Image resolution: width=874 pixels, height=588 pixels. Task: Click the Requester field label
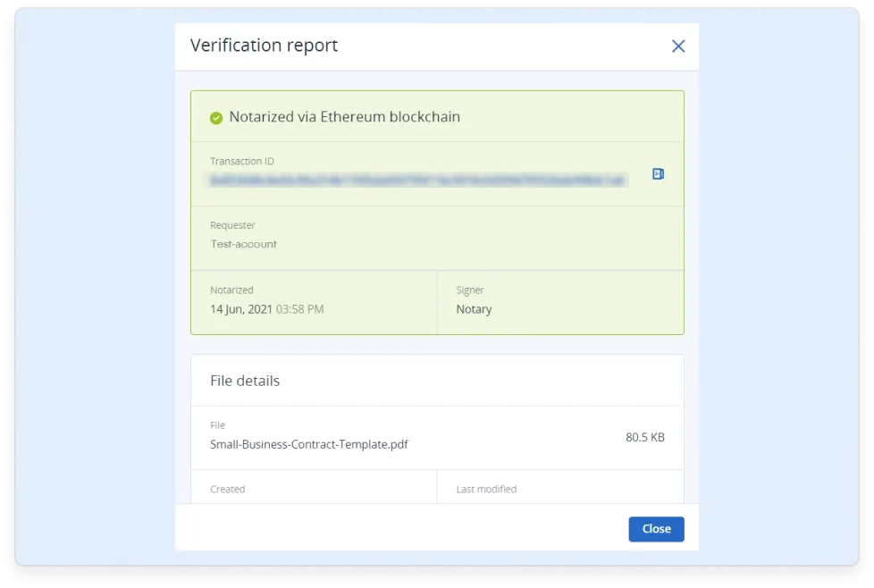pyautogui.click(x=232, y=224)
